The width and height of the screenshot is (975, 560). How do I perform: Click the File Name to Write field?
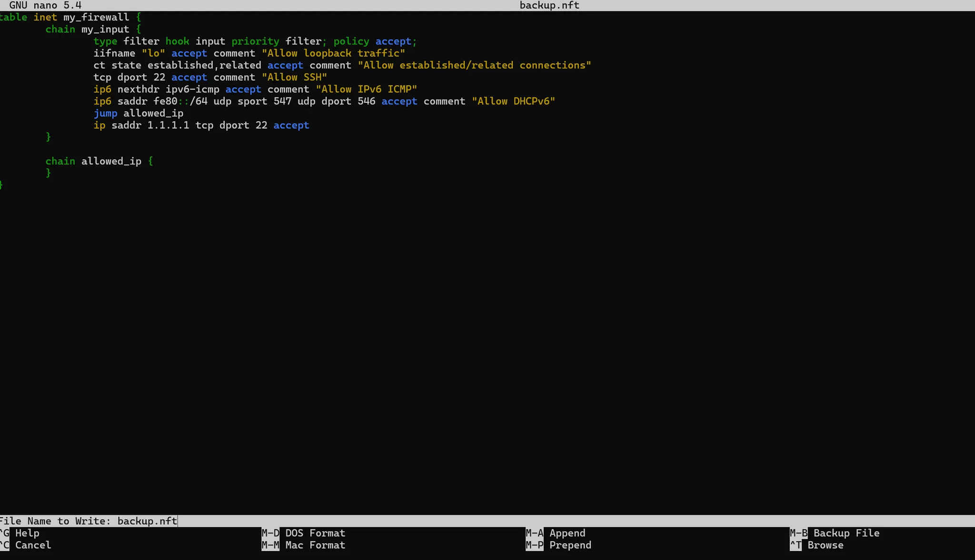tap(148, 521)
